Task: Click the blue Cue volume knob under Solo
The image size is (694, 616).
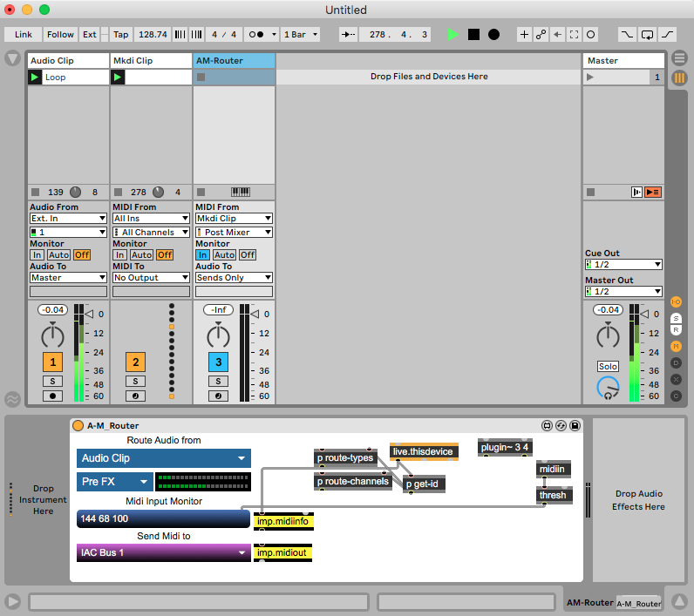Action: point(607,389)
